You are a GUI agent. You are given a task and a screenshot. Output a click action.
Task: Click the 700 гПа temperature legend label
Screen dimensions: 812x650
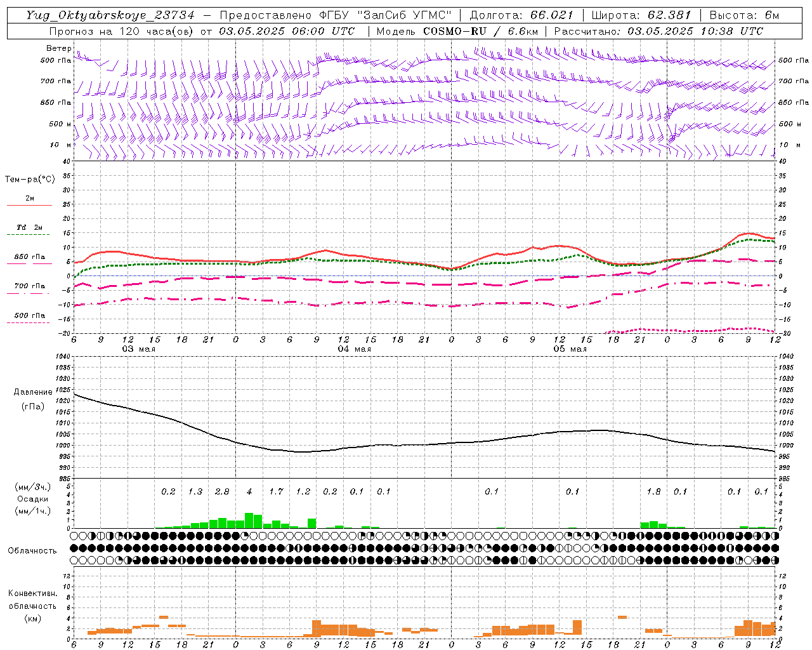[x=29, y=286]
